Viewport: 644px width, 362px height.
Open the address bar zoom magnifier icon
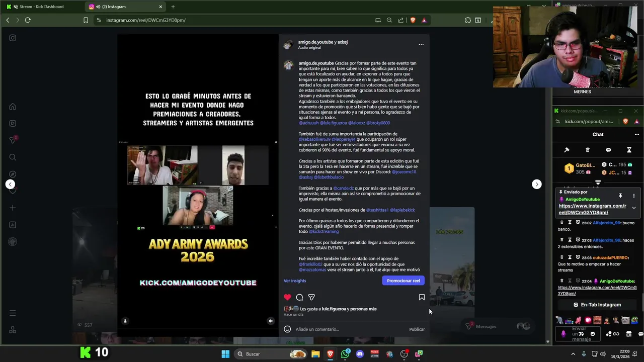point(389,20)
